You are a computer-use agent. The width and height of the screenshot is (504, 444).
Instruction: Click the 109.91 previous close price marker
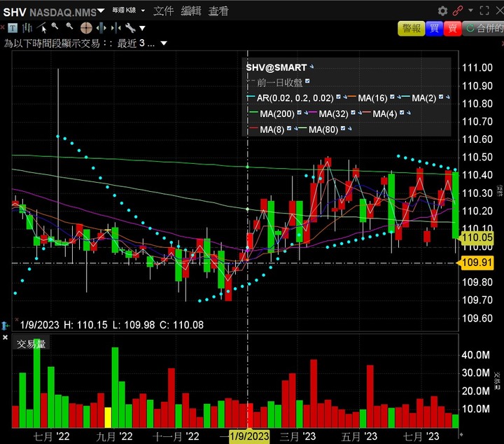tap(477, 263)
